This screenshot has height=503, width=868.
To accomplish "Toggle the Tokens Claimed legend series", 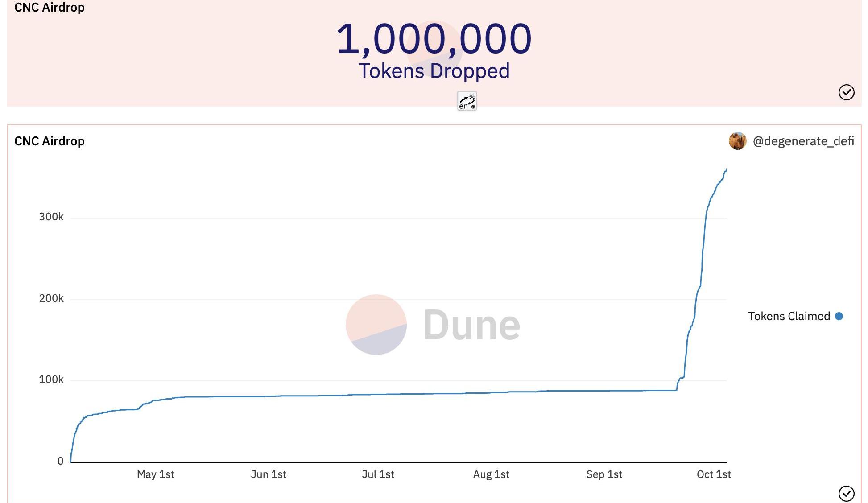I will (x=789, y=316).
